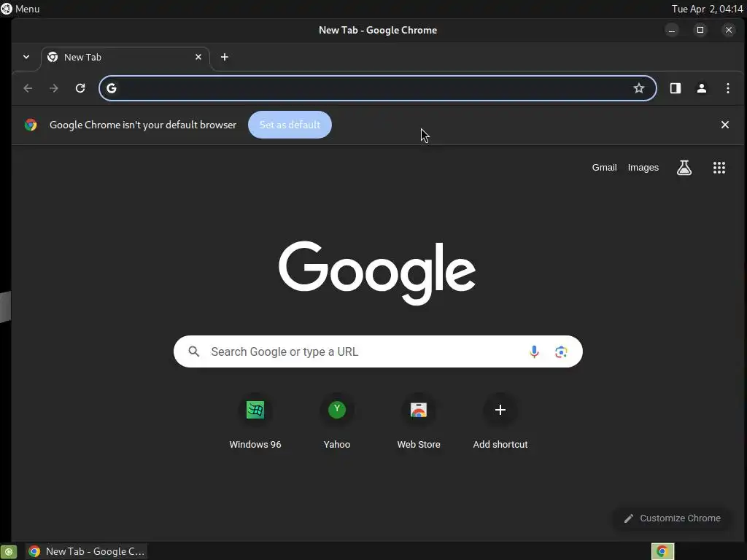Open the side panel icon

[675, 88]
